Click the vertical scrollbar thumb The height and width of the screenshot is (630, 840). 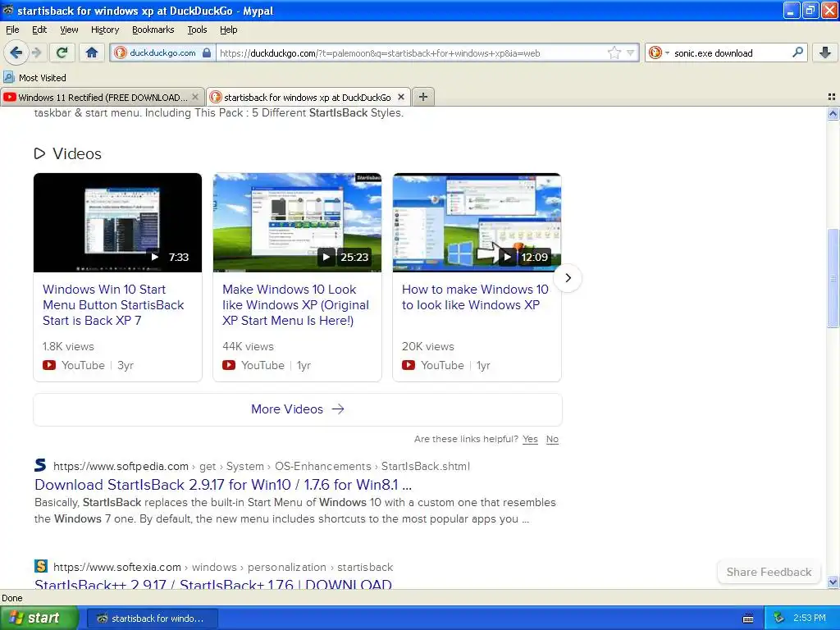pyautogui.click(x=833, y=277)
